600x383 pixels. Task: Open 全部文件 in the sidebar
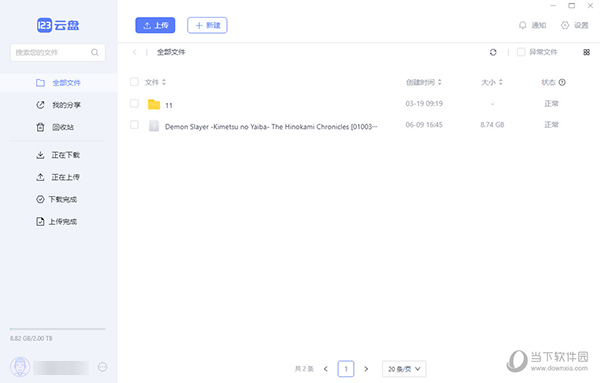(59, 83)
